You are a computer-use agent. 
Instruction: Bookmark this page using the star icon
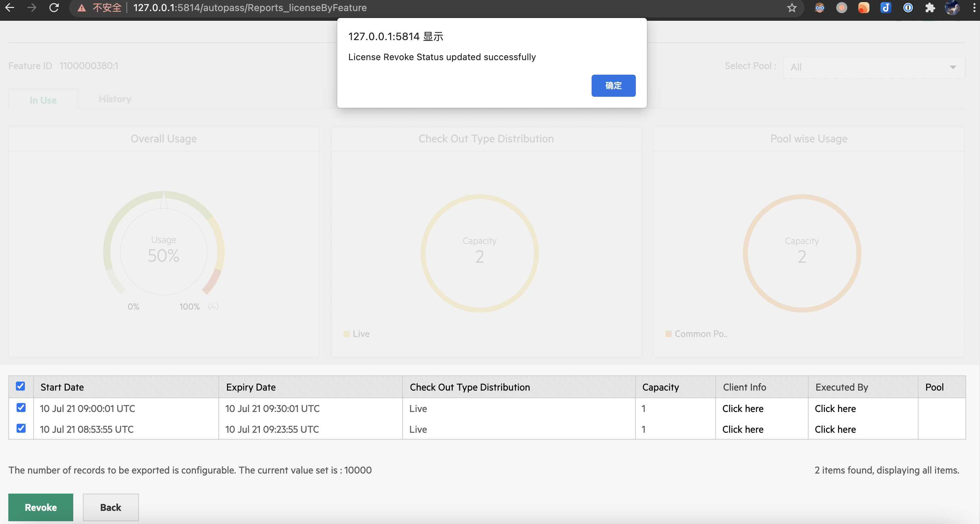click(792, 8)
